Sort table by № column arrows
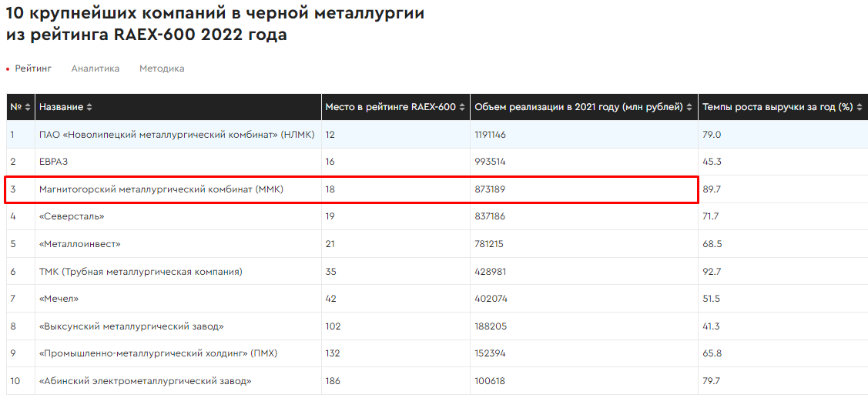 28,107
